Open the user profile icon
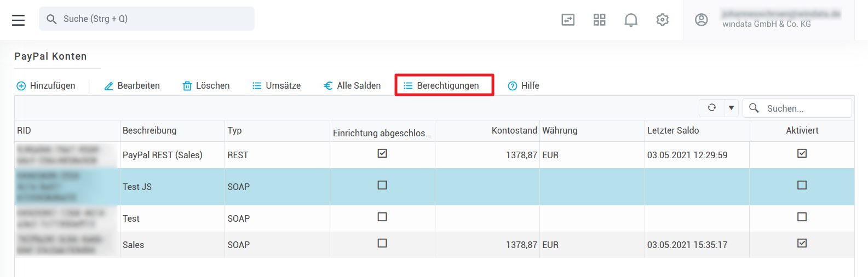This screenshot has height=277, width=868. [702, 20]
